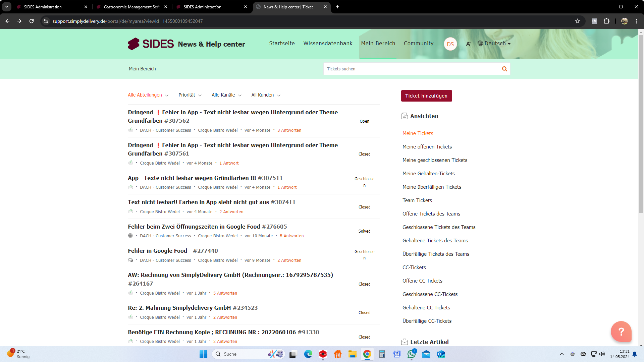
Task: Open the Mail app from the taskbar
Action: point(426,354)
